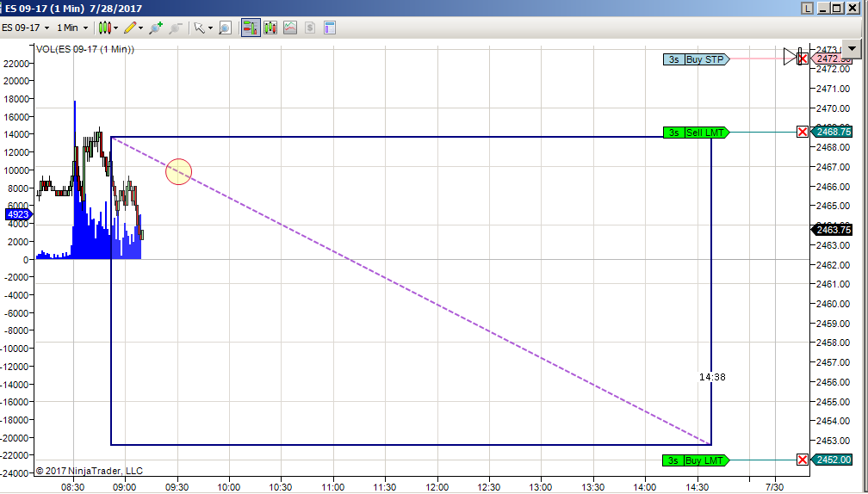Click the 08:30 time axis label
Image resolution: width=868 pixels, height=494 pixels.
pyautogui.click(x=72, y=487)
